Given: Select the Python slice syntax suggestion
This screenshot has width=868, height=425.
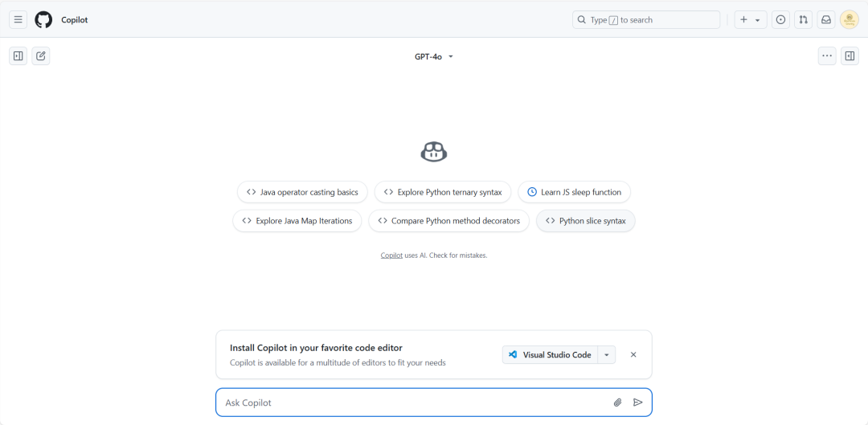Looking at the screenshot, I should [x=585, y=221].
